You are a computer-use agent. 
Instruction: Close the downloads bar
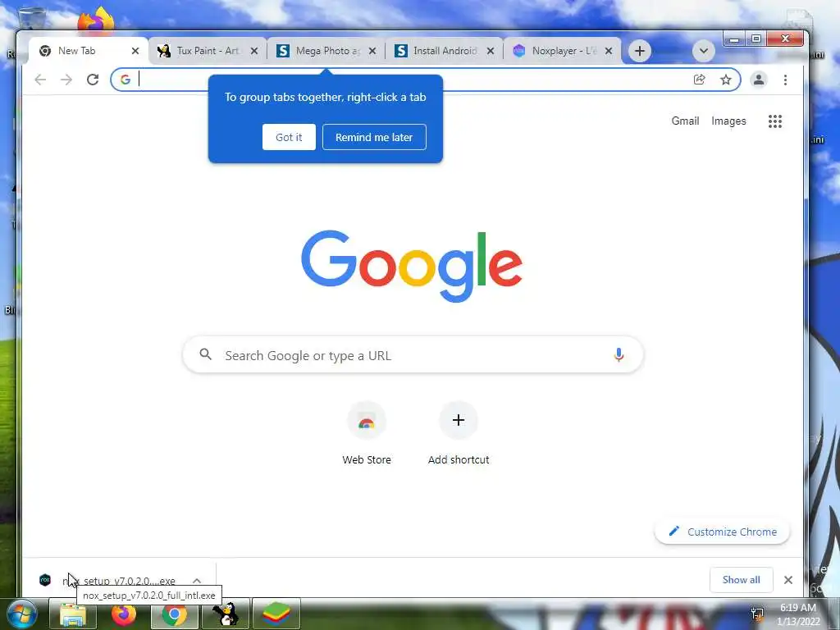pyautogui.click(x=788, y=580)
